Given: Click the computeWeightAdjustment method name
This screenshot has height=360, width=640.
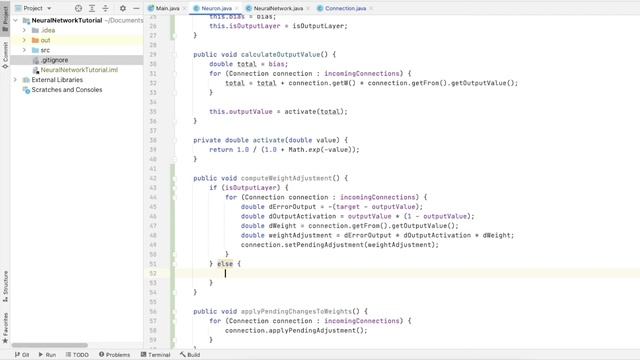Looking at the screenshot, I should tap(286, 178).
